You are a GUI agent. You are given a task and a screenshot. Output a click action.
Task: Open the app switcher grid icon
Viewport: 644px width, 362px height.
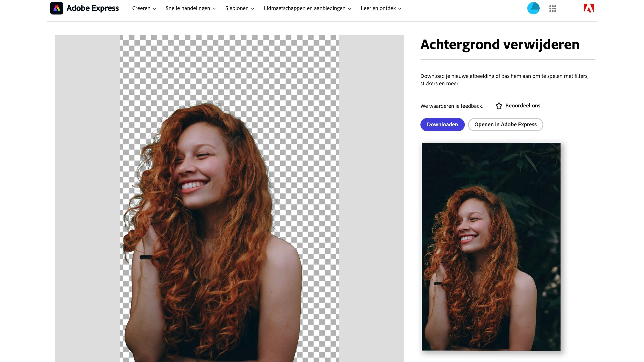553,8
